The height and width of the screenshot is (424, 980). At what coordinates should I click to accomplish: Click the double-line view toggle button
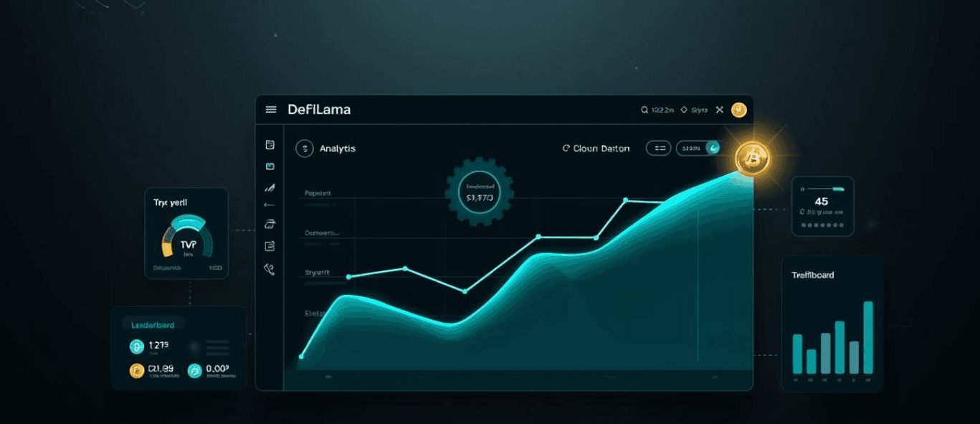pyautogui.click(x=658, y=148)
